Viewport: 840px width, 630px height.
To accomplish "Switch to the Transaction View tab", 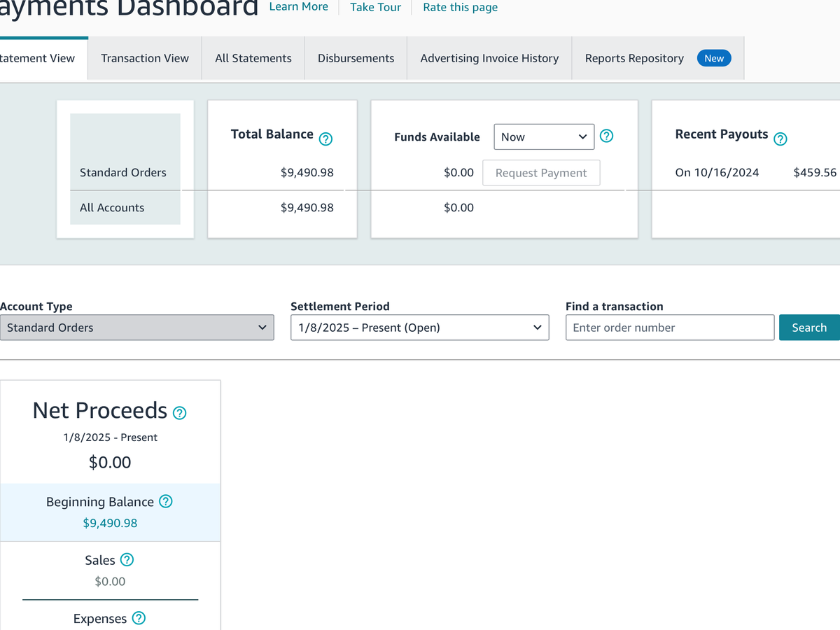I will [145, 58].
